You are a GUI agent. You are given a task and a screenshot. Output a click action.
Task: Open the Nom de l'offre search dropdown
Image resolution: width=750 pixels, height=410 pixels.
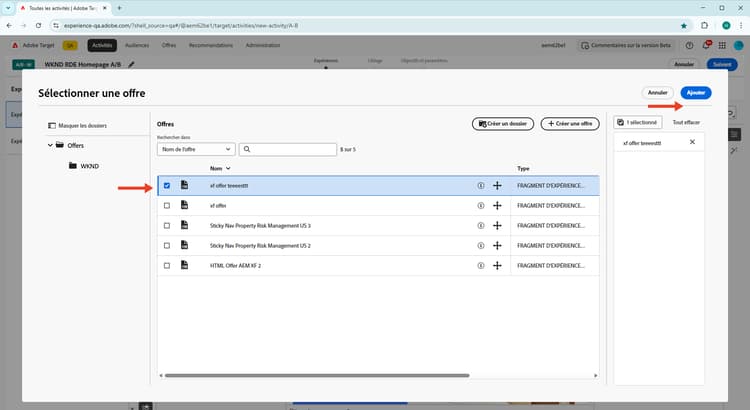coord(196,149)
